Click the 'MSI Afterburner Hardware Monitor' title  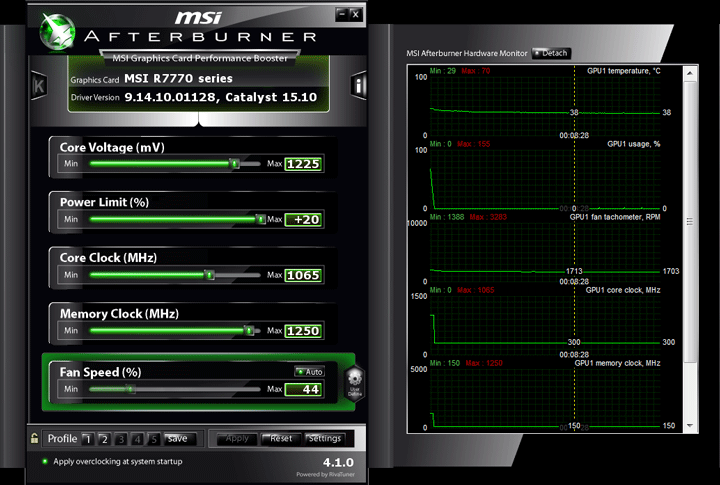click(467, 53)
